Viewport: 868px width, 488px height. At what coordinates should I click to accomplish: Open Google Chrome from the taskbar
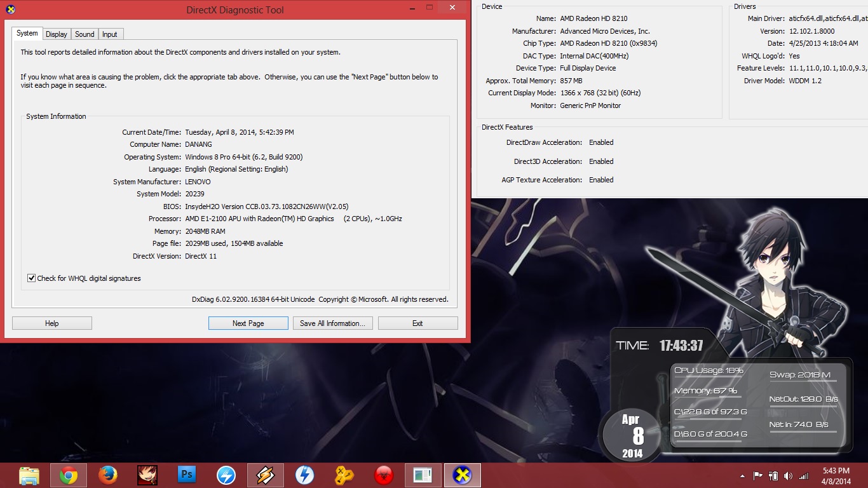coord(69,475)
